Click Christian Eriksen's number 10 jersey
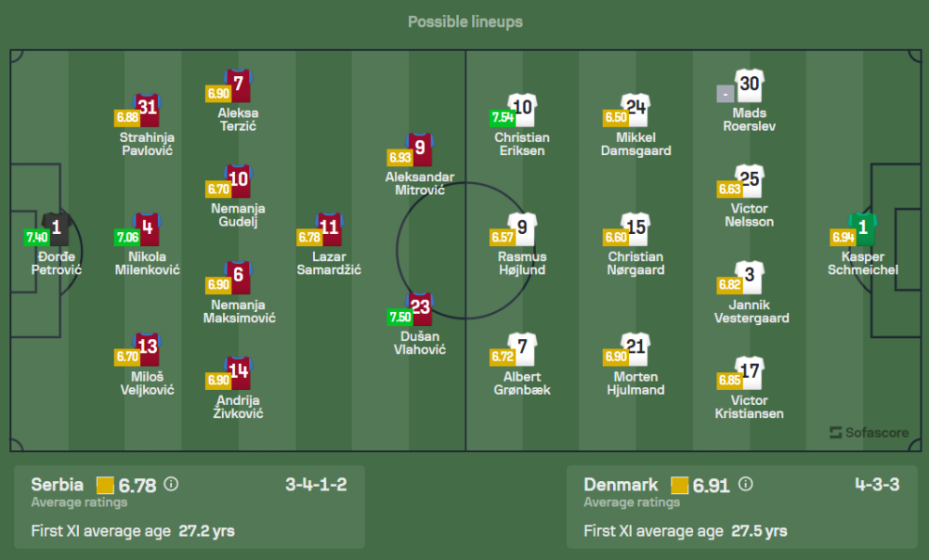 pos(522,110)
